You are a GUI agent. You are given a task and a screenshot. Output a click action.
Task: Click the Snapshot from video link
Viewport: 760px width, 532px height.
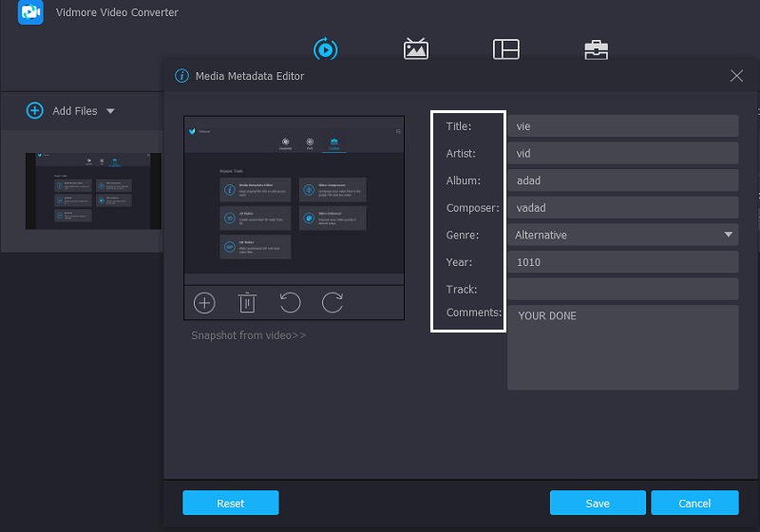click(248, 335)
